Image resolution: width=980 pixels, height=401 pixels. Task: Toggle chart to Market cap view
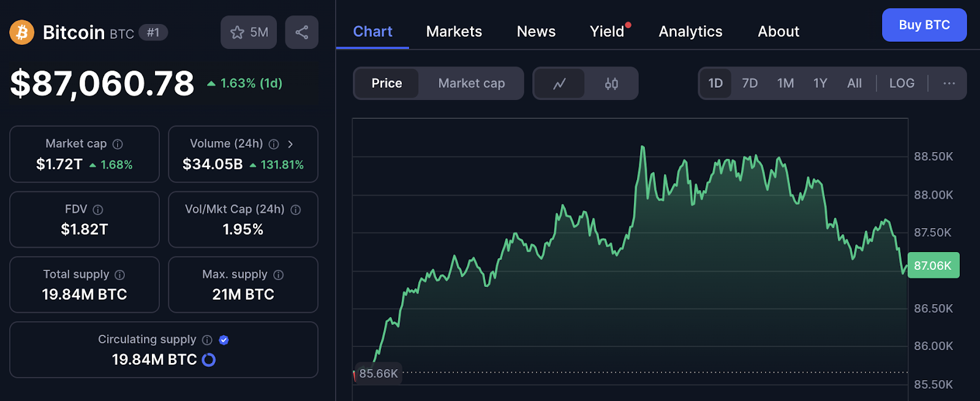point(471,83)
